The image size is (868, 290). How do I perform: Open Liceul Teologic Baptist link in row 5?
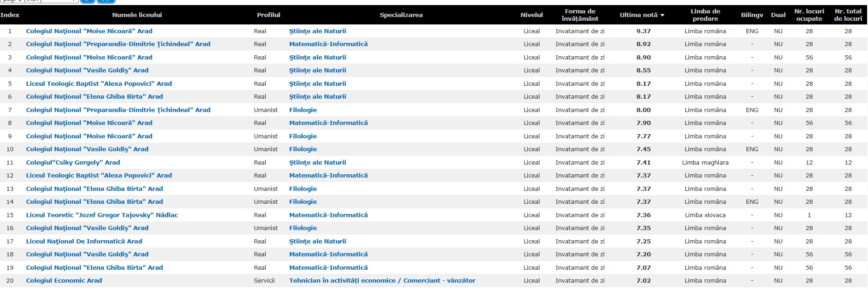(99, 83)
